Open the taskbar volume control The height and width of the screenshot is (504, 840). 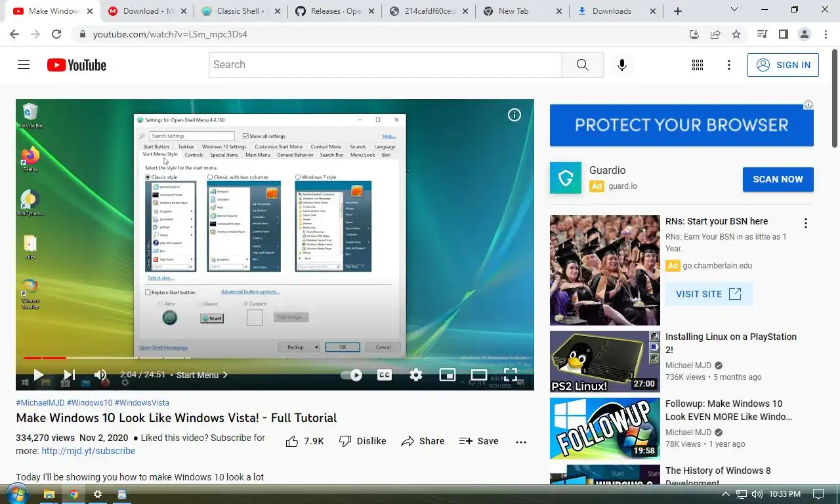(757, 494)
